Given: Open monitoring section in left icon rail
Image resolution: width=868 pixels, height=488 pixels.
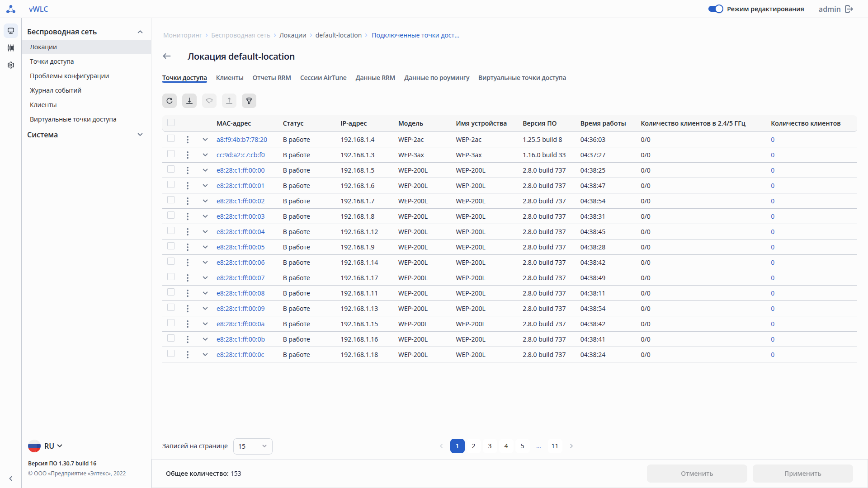Looking at the screenshot, I should click(x=11, y=31).
